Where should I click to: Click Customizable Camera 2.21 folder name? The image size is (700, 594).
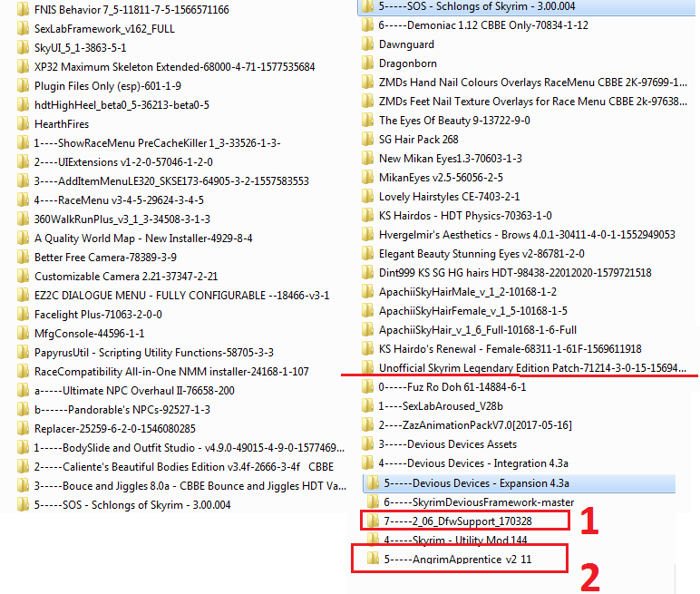[x=126, y=277]
